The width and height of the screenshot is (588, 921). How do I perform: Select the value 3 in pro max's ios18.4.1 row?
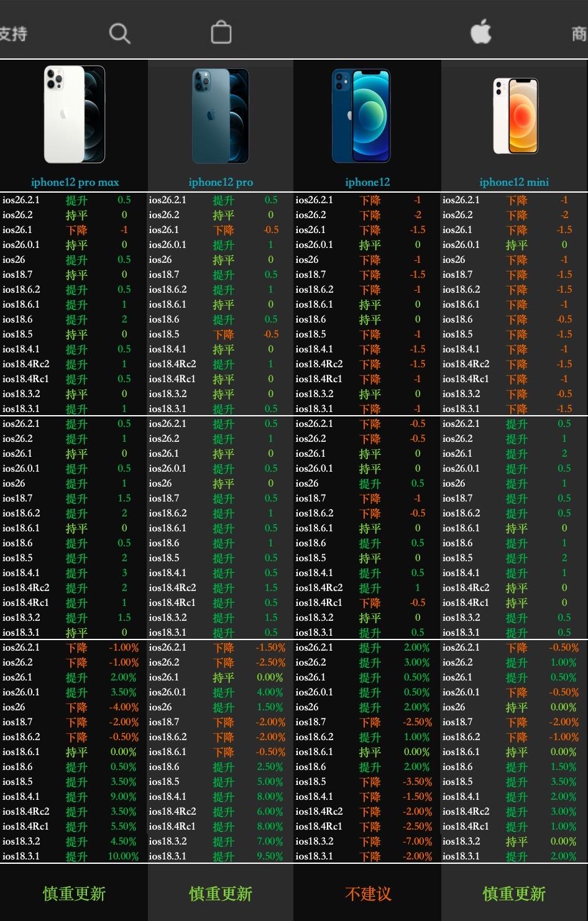[124, 573]
